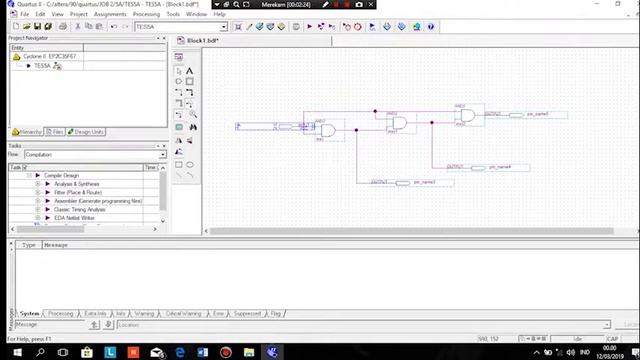Click the Flip horizontal icon
Image resolution: width=640 pixels, height=360 pixels.
pos(179,140)
